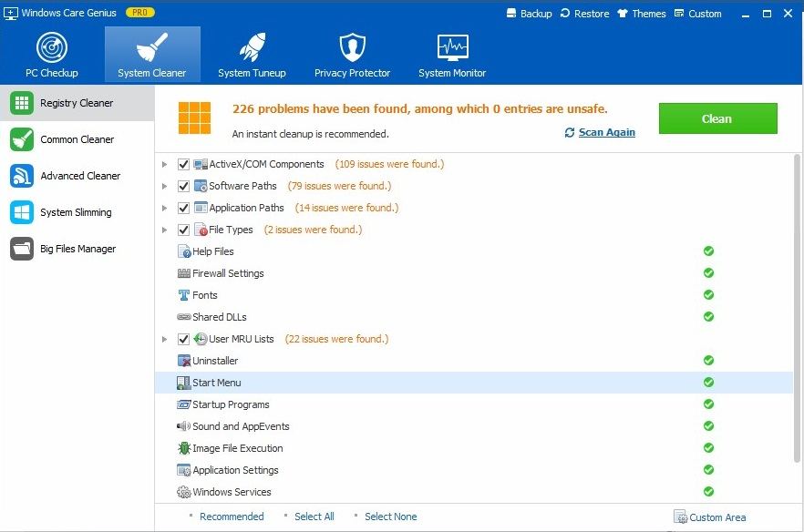Click the Scan Again link
The image size is (804, 532).
[606, 133]
